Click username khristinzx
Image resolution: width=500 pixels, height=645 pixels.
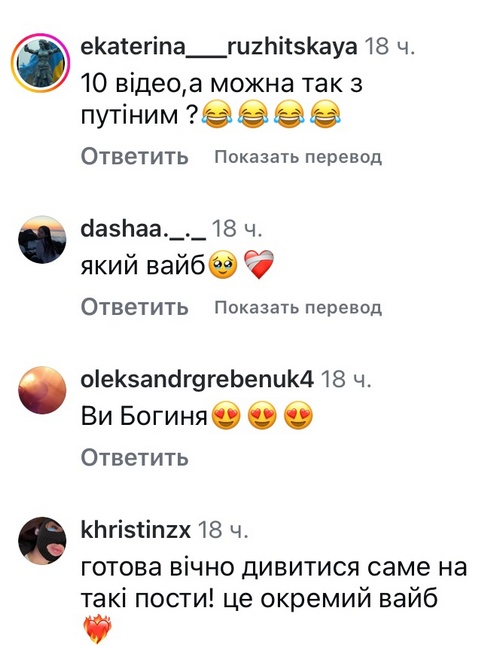tap(136, 529)
